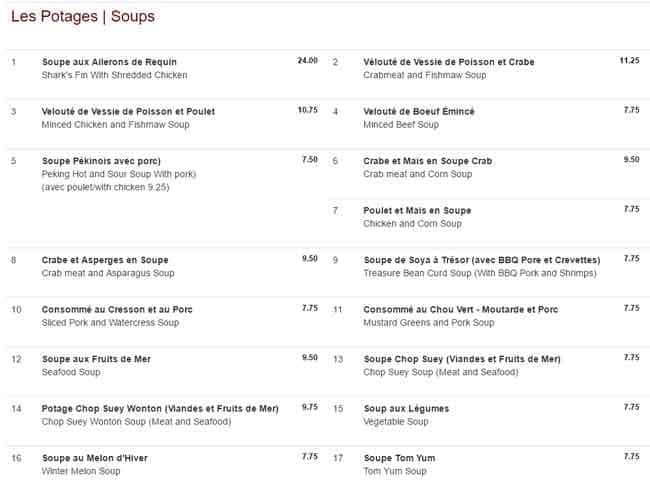The height and width of the screenshot is (484, 650).
Task: Click Soupe au Melon d'Hiver
Action: [x=98, y=458]
